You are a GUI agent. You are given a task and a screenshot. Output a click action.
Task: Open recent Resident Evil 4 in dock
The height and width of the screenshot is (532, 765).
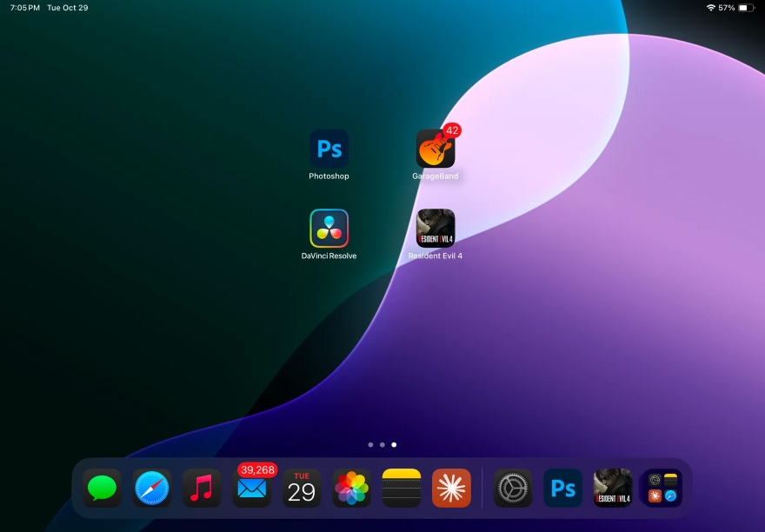[613, 489]
